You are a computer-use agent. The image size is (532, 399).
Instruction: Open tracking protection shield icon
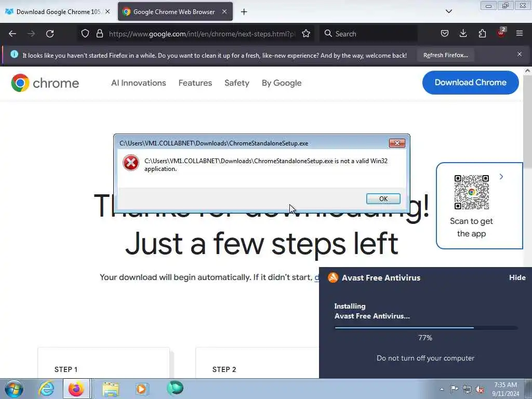pyautogui.click(x=85, y=33)
